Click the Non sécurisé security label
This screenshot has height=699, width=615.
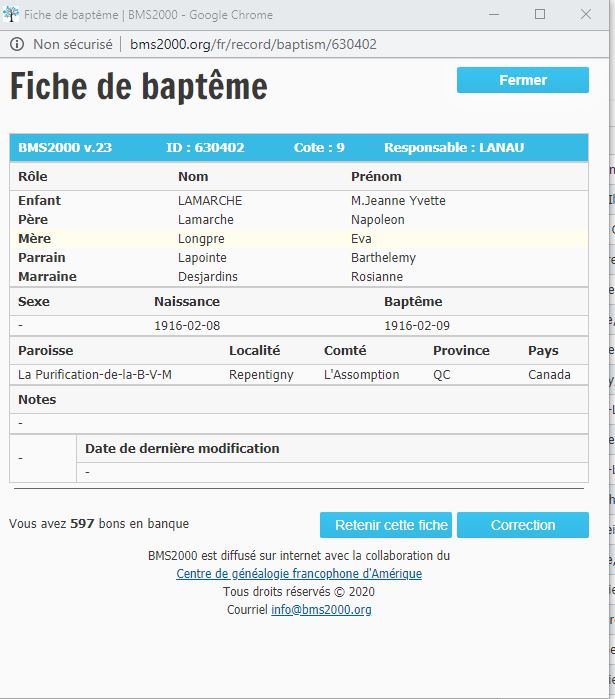click(x=73, y=44)
